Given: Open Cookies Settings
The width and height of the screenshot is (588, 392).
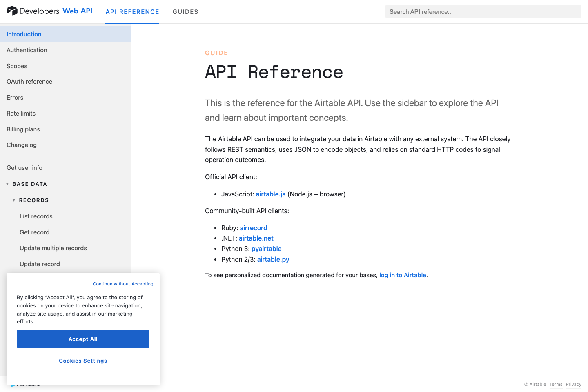Looking at the screenshot, I should pos(83,361).
